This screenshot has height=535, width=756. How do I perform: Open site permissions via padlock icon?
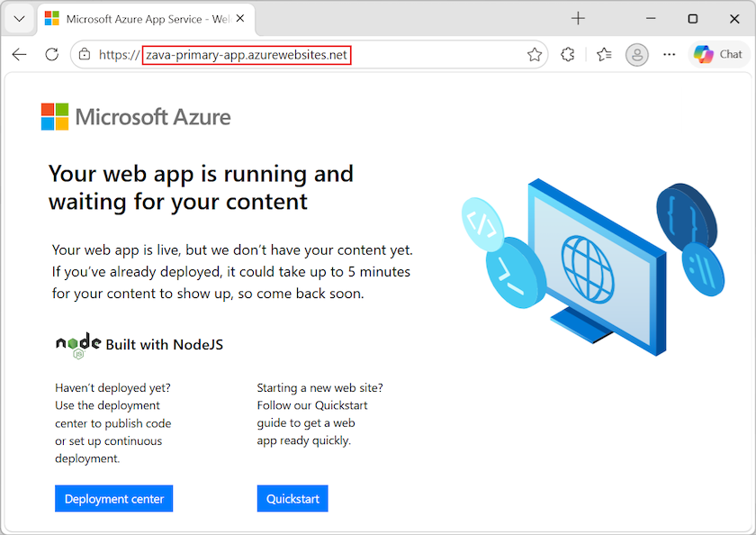(x=86, y=54)
